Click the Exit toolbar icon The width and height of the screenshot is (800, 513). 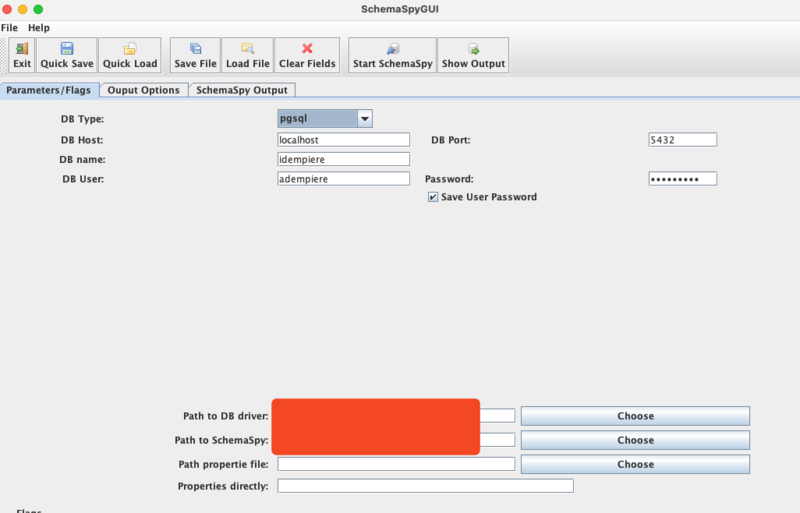[x=22, y=48]
